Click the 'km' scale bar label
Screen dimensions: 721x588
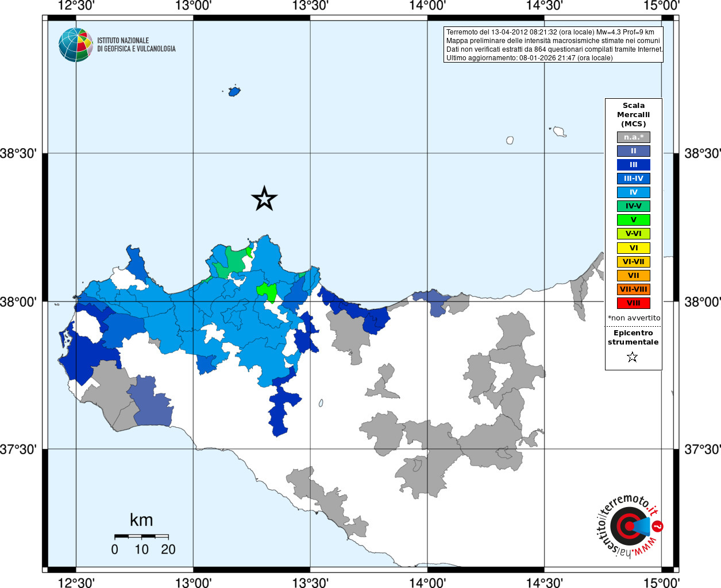(x=141, y=520)
